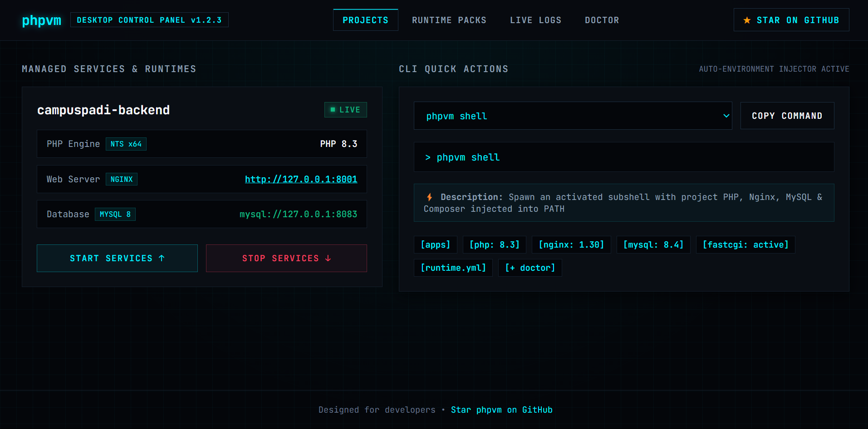Click the Star phpvm on GitHub footer link
The width and height of the screenshot is (868, 429).
point(502,410)
